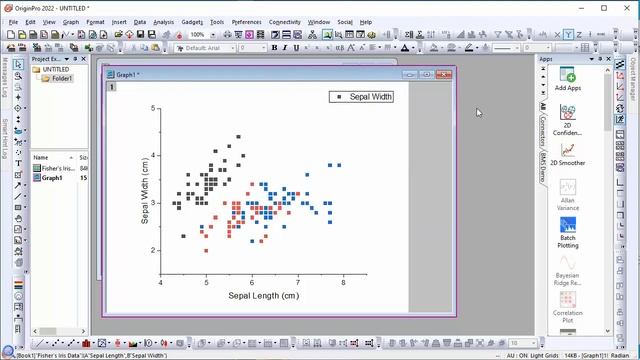Select the Data Reader crosshair tool
Viewport: 640px width, 360px height.
point(18,108)
